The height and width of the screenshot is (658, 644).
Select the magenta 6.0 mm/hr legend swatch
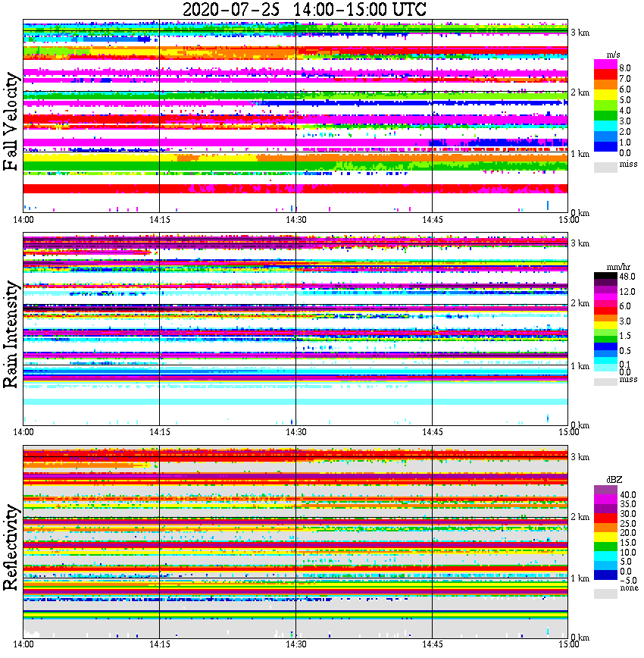click(605, 305)
